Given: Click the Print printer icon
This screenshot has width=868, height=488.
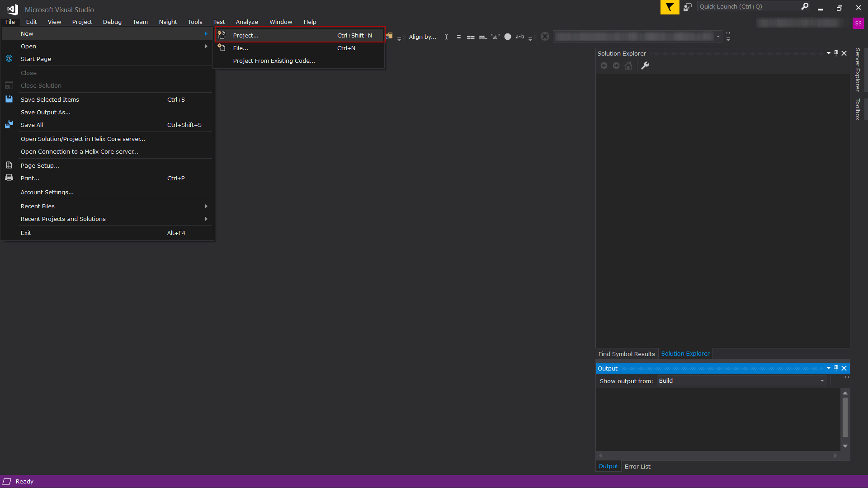Looking at the screenshot, I should (x=9, y=178).
